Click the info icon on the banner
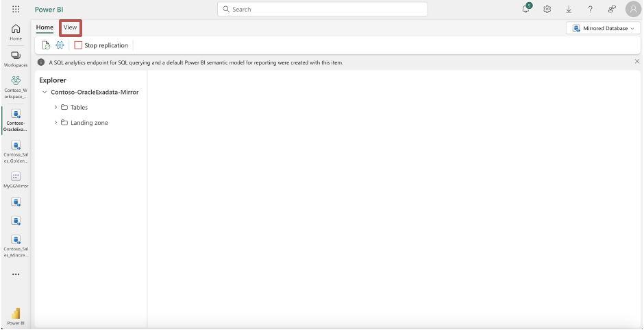Screen dimensions: 644x332 point(41,62)
